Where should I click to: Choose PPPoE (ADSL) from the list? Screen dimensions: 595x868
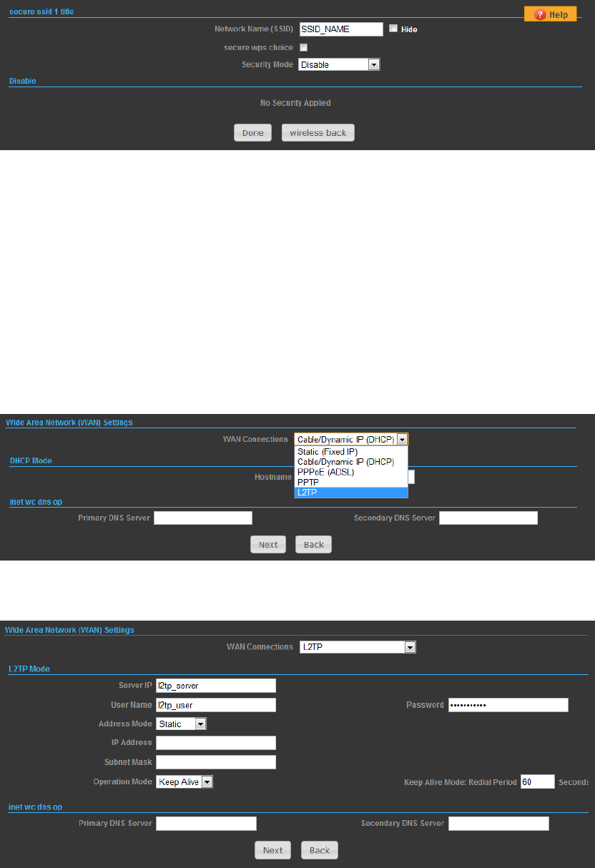coord(351,472)
